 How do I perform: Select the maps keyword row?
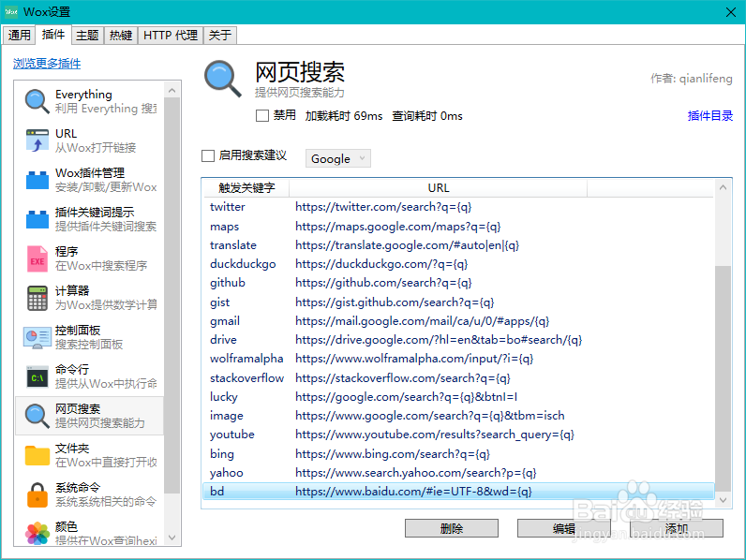coord(458,227)
